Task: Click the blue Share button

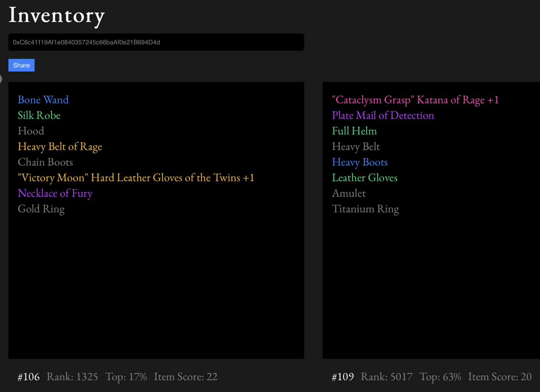Action: click(x=22, y=65)
